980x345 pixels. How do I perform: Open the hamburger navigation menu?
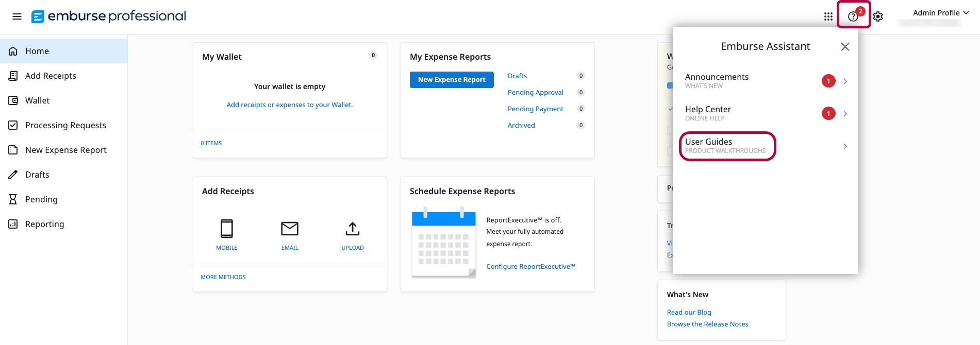click(x=17, y=16)
